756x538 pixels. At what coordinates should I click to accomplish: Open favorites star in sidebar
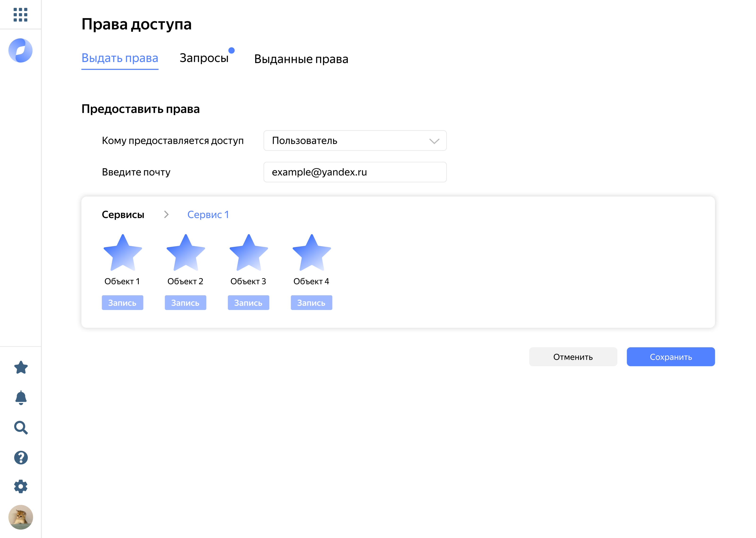[x=21, y=367]
